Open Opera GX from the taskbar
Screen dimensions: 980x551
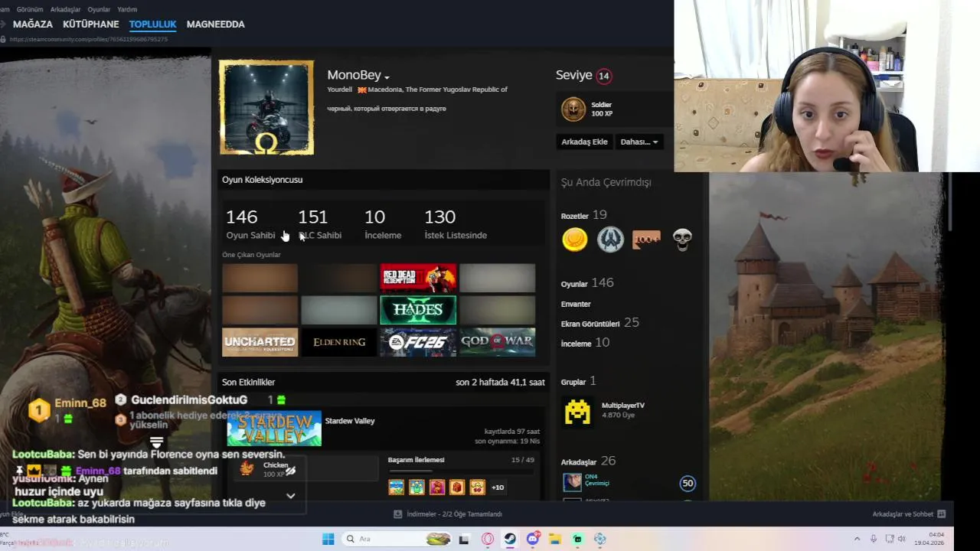pos(488,539)
